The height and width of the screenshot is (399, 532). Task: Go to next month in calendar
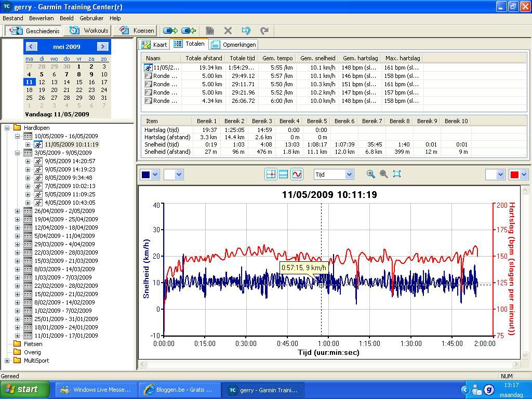coord(102,46)
